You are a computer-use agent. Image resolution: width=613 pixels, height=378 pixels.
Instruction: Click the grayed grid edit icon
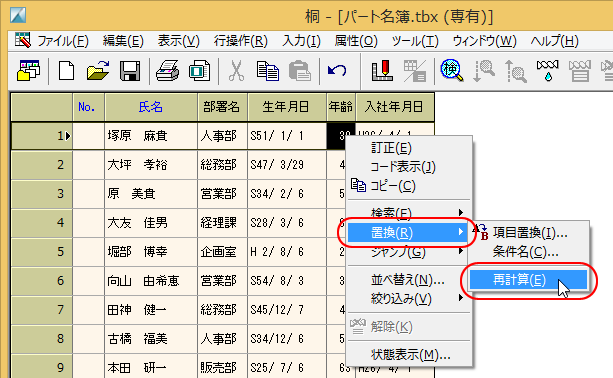tap(414, 71)
